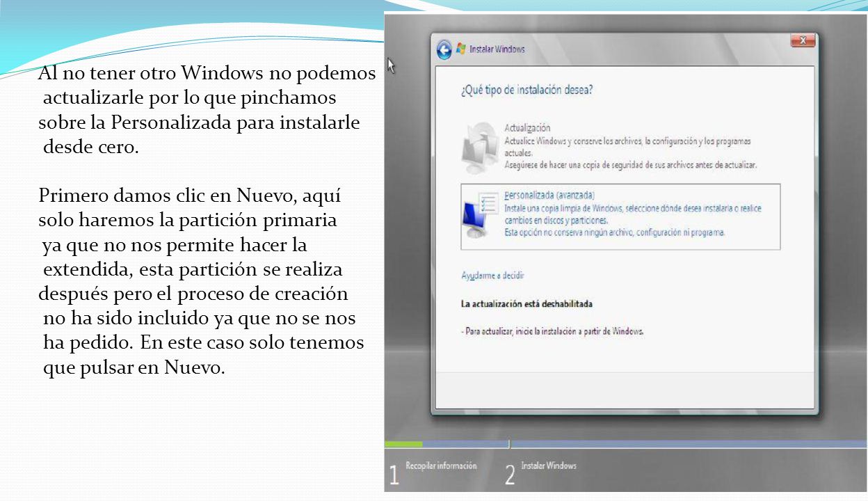
Task: Click 'Para actualizar, inicie la instalación' text
Action: (552, 331)
